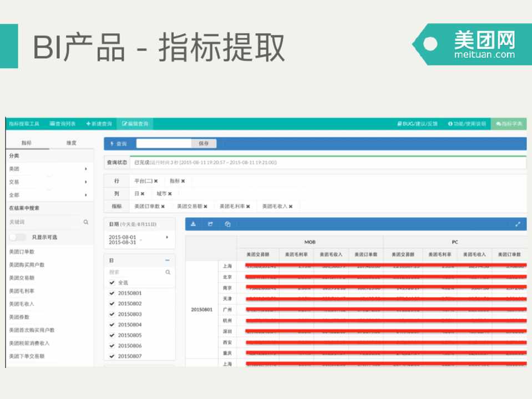Viewport: 532px width, 399px height.
Task: Remove 美团订单数 tag with its X icon
Action: point(163,206)
